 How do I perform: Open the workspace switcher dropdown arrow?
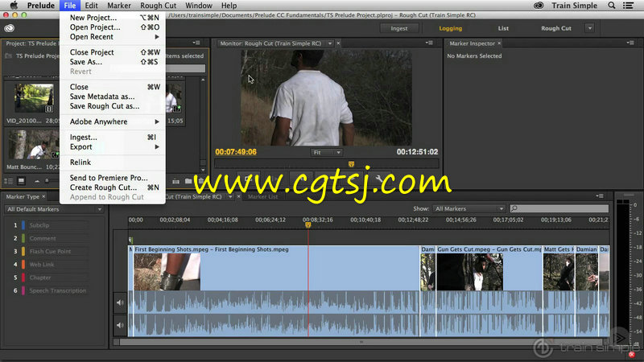(x=590, y=28)
